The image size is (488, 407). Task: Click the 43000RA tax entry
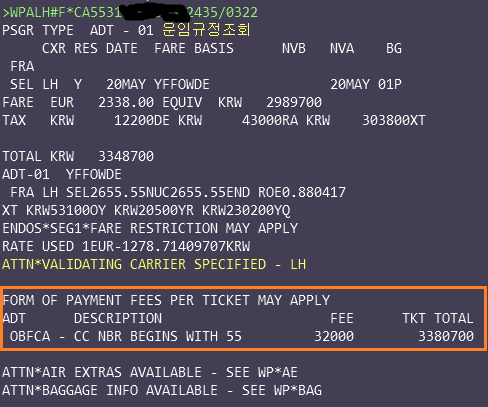tap(270, 120)
